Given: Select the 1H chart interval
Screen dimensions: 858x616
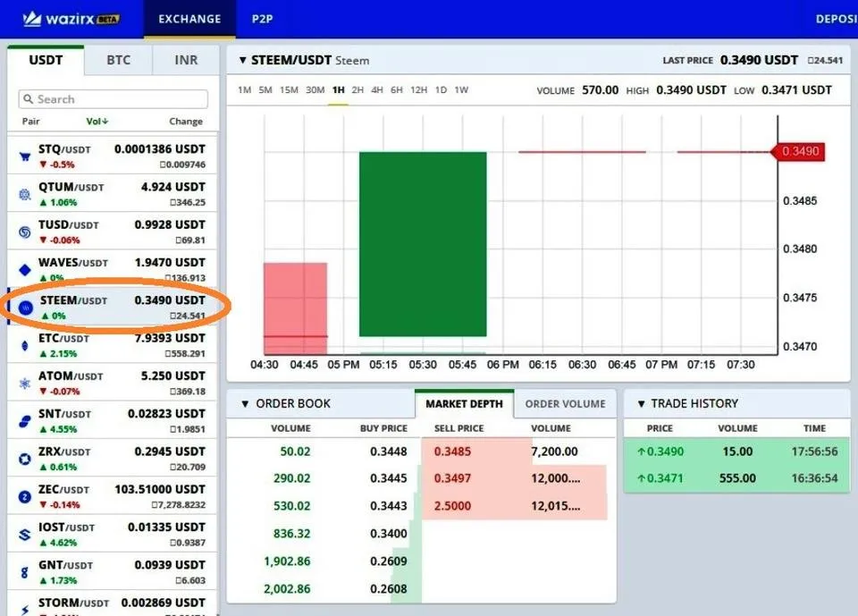Looking at the screenshot, I should 338,90.
